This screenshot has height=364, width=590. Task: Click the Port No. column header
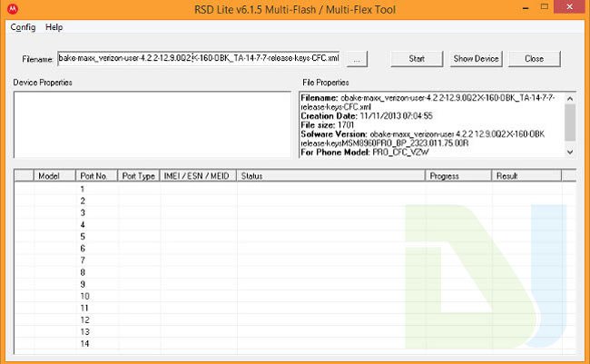pos(97,176)
